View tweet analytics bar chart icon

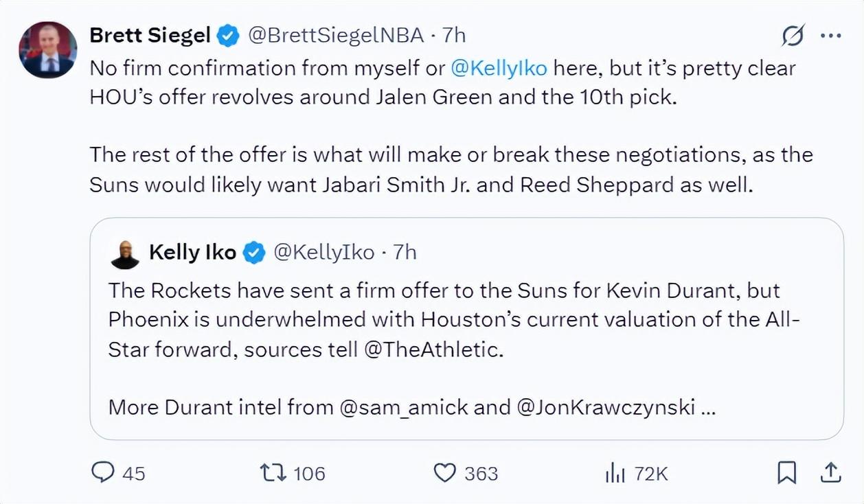(613, 472)
